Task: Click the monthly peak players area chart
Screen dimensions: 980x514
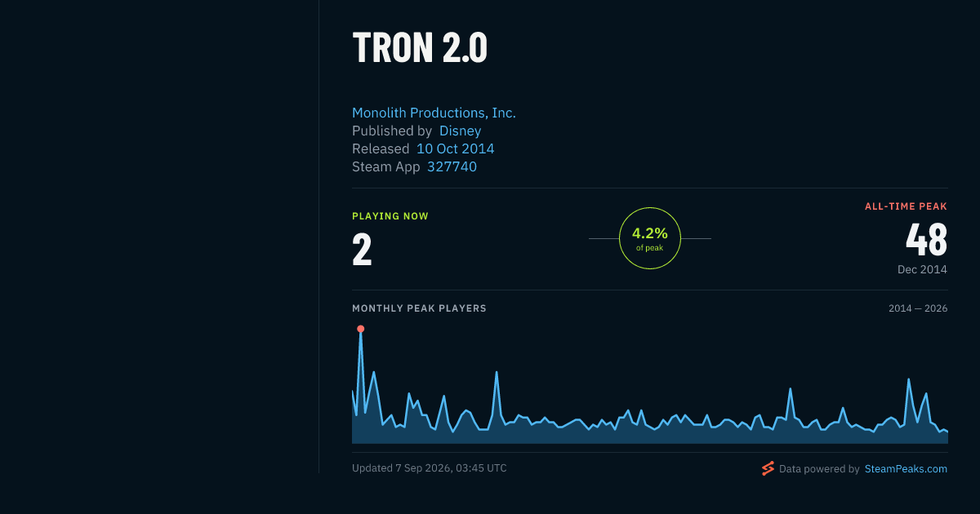Action: pyautogui.click(x=650, y=386)
